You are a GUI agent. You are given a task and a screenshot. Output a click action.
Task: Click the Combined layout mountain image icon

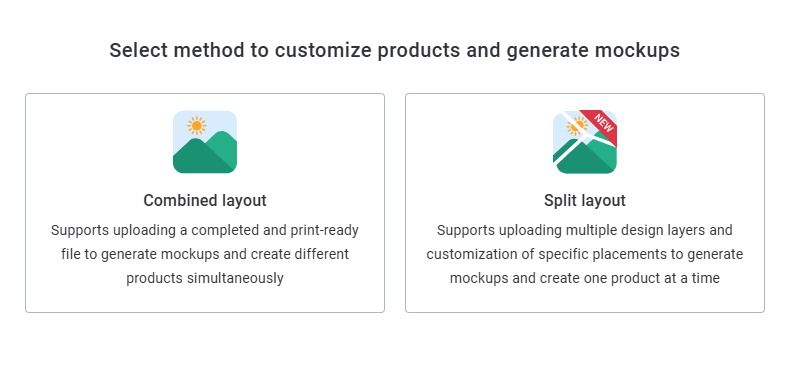click(205, 142)
